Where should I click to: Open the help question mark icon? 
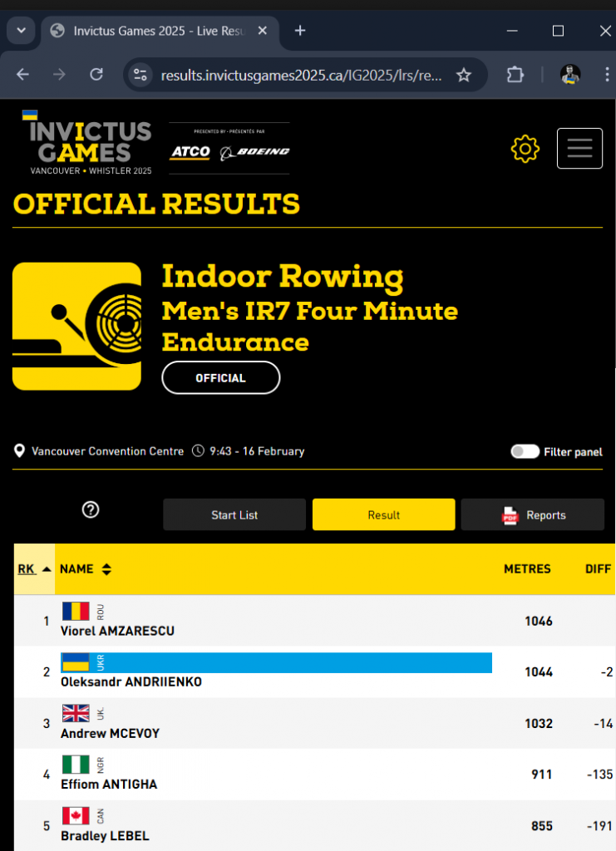pyautogui.click(x=91, y=509)
